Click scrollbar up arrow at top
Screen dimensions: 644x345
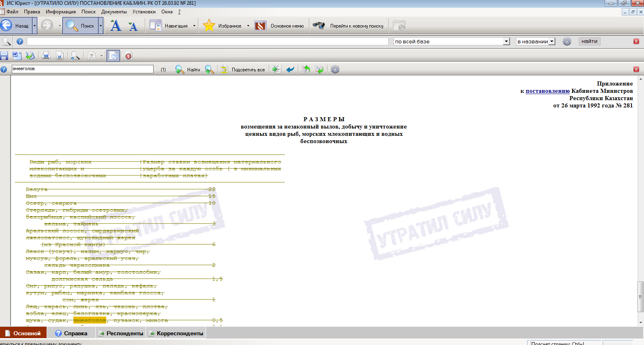tap(640, 79)
